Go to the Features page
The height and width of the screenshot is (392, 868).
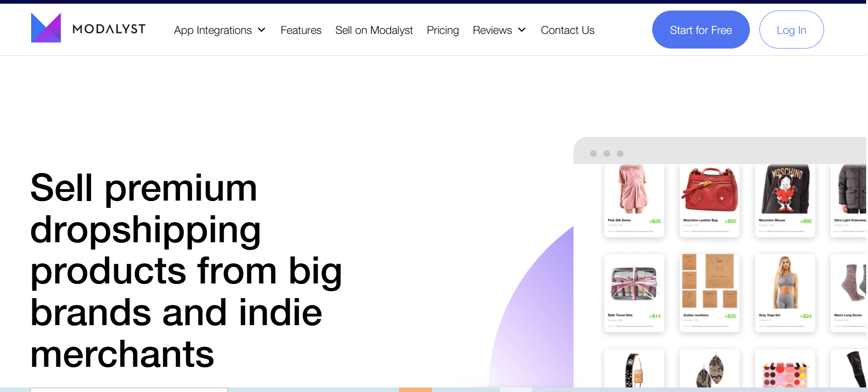click(x=301, y=30)
